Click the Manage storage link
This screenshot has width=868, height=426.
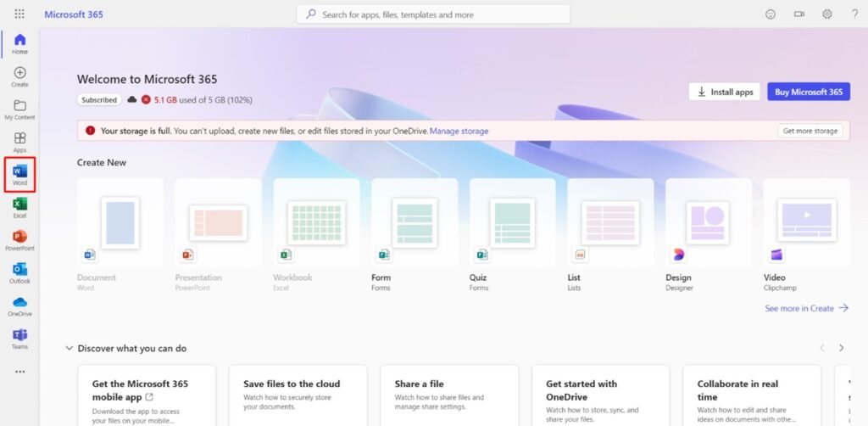click(x=459, y=131)
